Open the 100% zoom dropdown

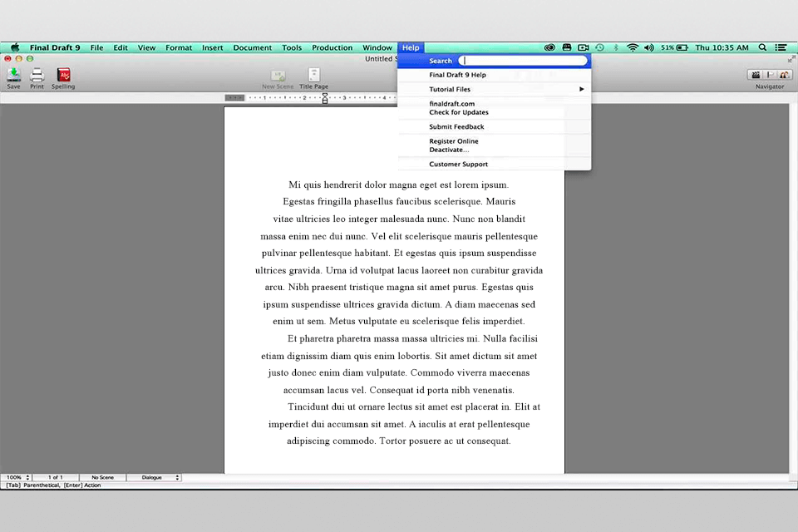(x=17, y=477)
